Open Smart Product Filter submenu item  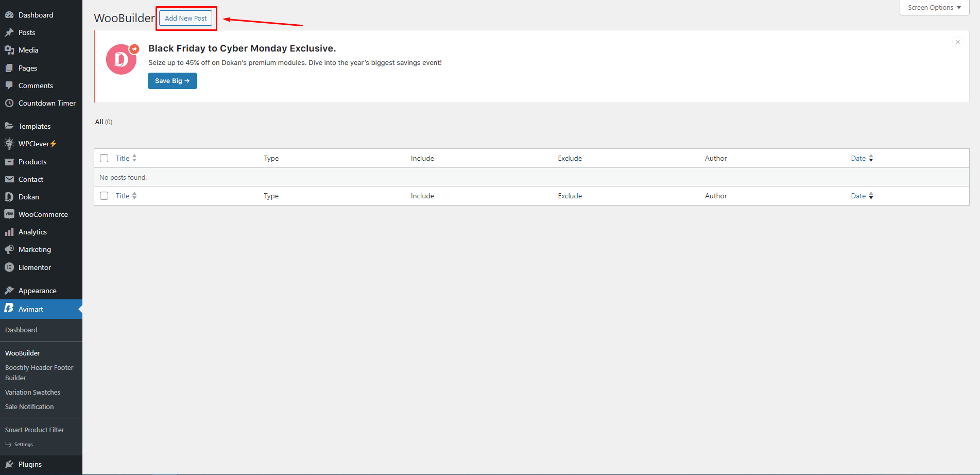click(35, 430)
